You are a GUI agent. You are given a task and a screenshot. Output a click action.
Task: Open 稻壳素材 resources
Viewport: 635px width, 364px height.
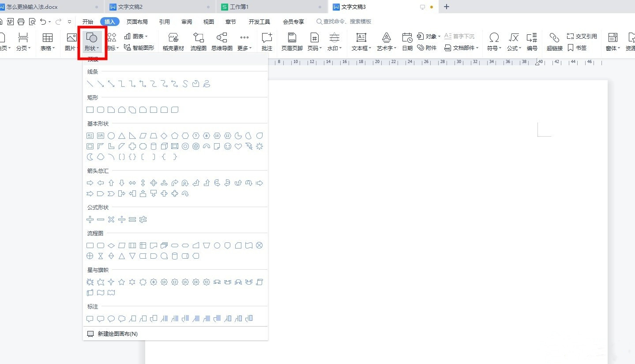coord(173,42)
